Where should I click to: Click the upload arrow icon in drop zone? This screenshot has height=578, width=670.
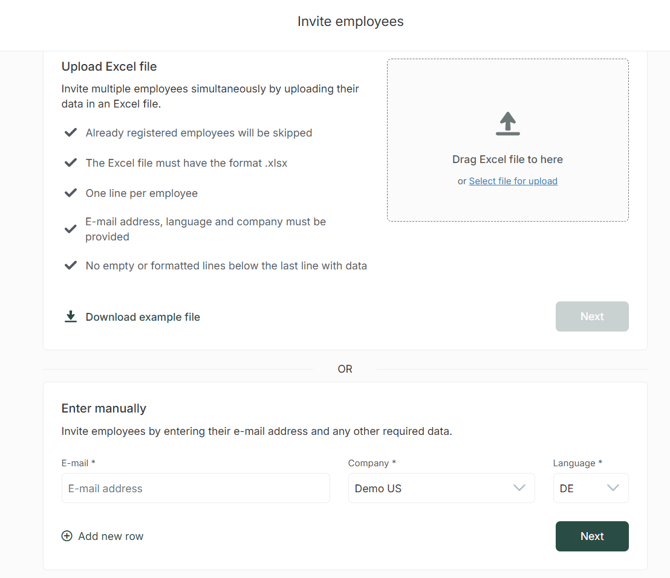click(508, 124)
